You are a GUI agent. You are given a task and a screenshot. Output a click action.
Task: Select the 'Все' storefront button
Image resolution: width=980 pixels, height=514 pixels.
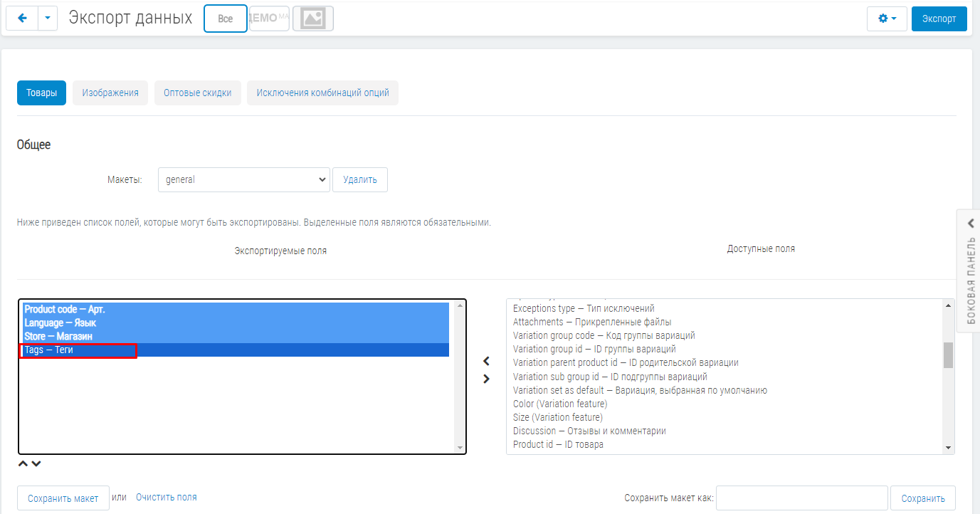click(226, 19)
